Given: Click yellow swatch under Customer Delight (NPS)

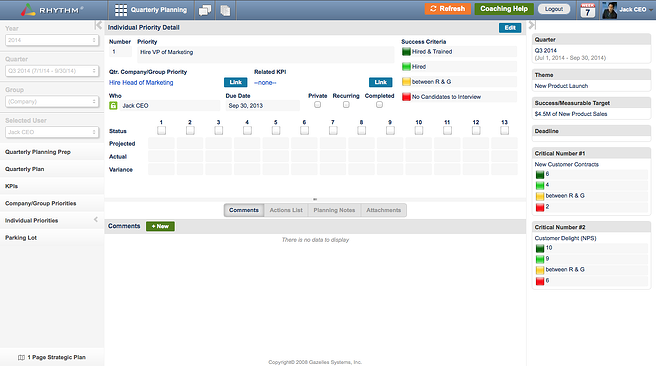Looking at the screenshot, I should click(540, 270).
